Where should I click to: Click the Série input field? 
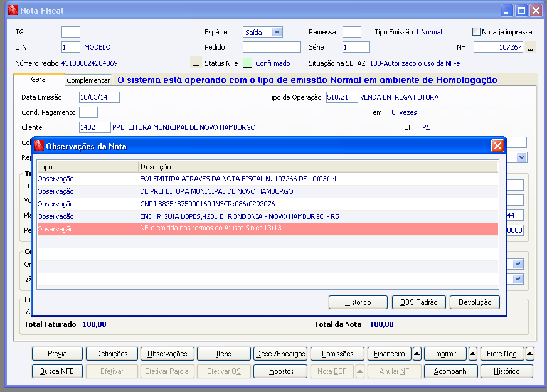[x=356, y=47]
